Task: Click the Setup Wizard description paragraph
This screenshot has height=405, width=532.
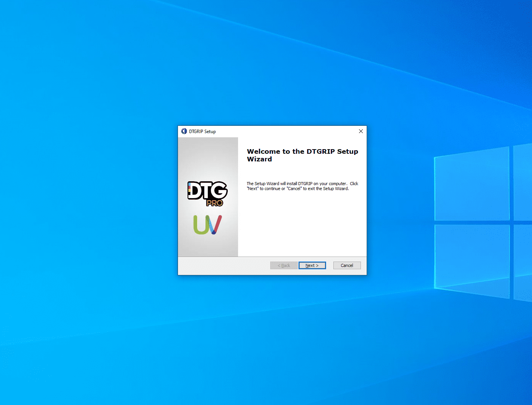Action: pos(302,186)
